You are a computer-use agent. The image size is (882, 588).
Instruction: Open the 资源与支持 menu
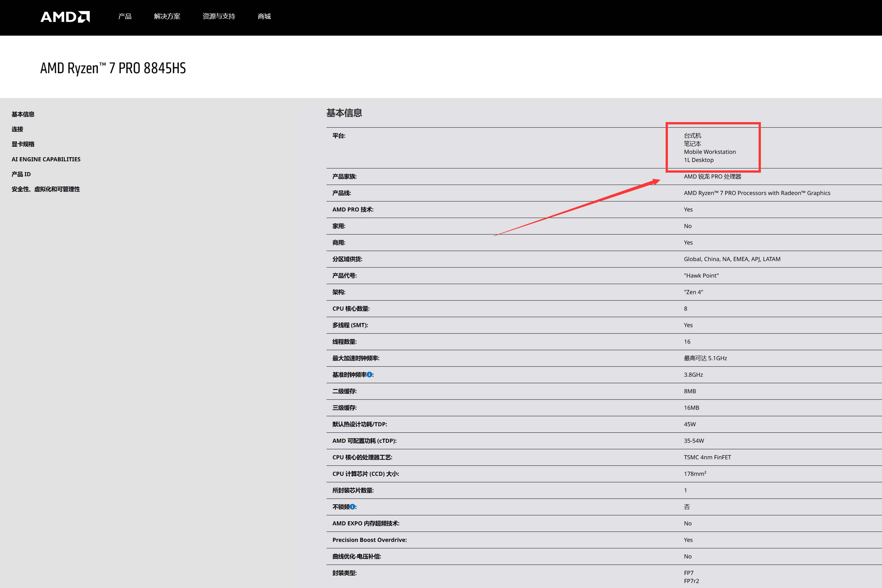pyautogui.click(x=219, y=16)
